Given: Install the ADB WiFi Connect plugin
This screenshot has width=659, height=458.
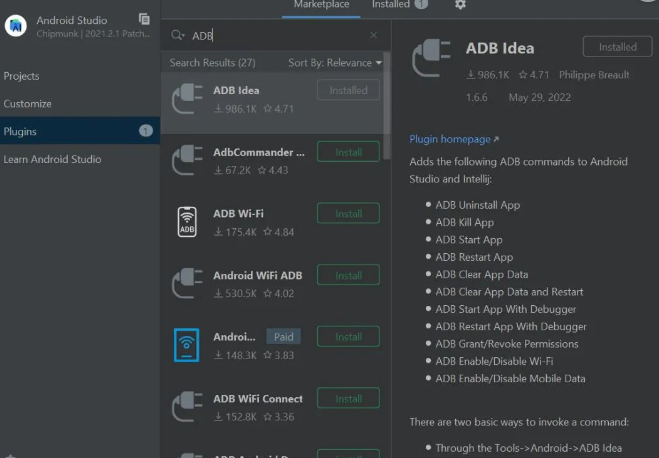Looking at the screenshot, I should click(348, 398).
